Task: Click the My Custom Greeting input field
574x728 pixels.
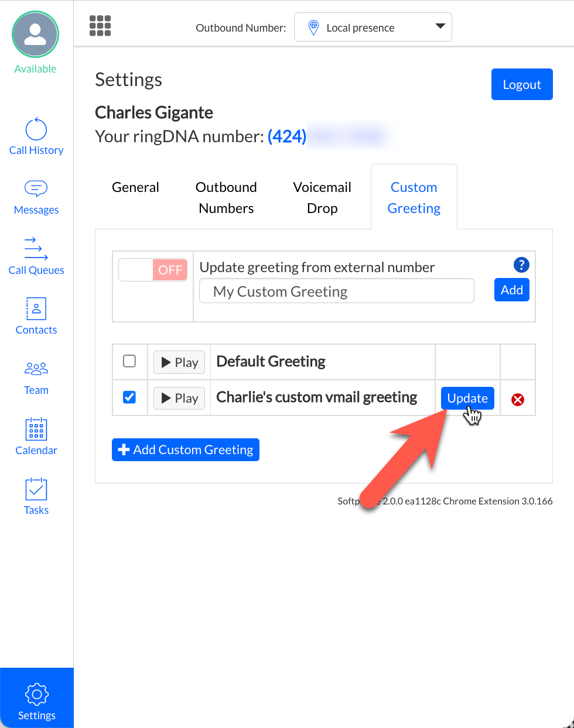Action: pos(336,291)
